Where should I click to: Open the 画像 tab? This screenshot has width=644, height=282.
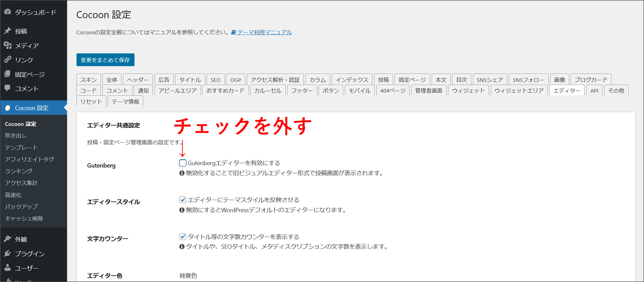click(559, 80)
